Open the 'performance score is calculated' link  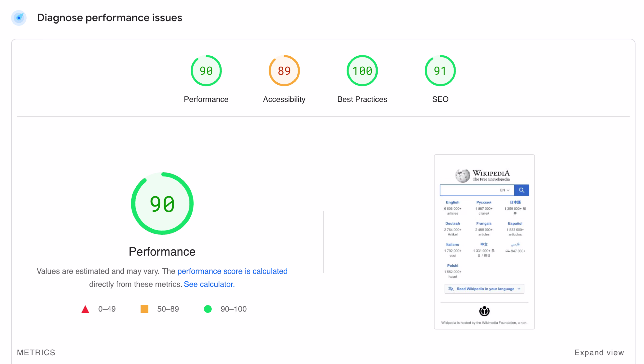[x=232, y=271]
